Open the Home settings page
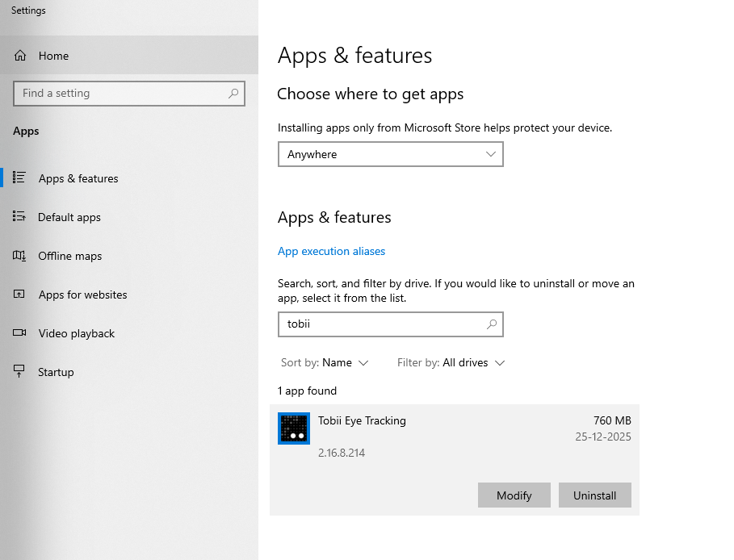734x560 pixels. point(129,55)
